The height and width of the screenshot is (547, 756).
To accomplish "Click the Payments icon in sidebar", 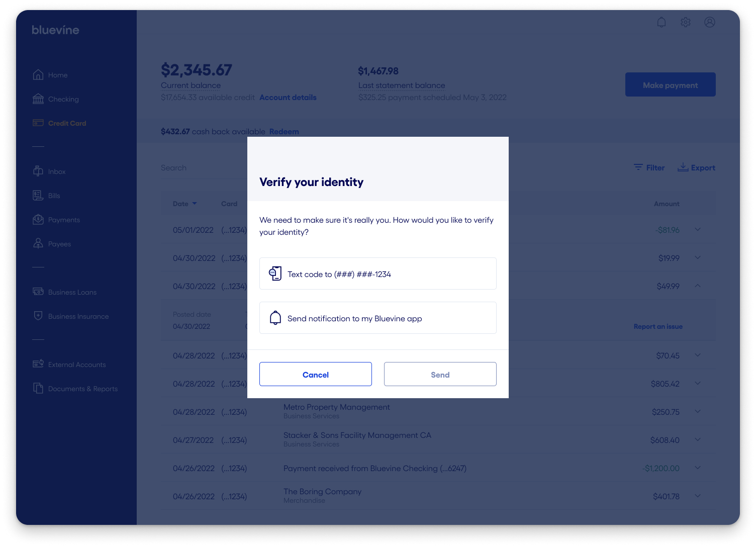I will pyautogui.click(x=38, y=220).
